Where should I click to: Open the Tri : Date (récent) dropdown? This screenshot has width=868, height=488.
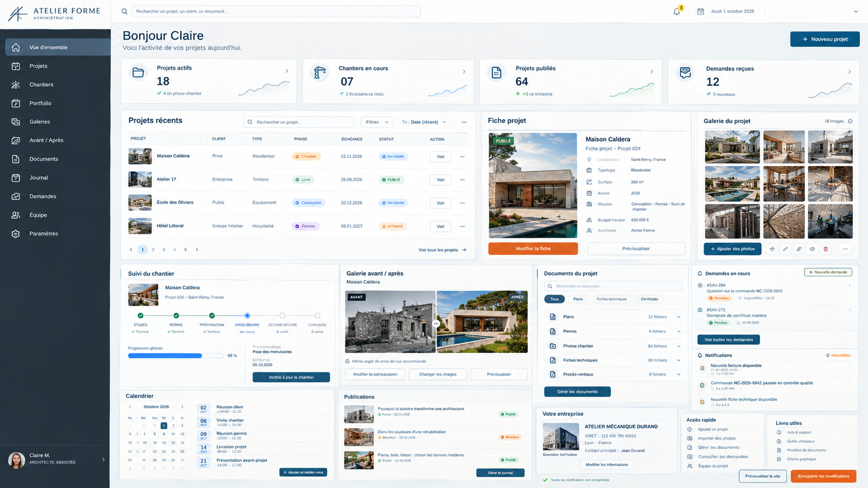[x=424, y=122]
